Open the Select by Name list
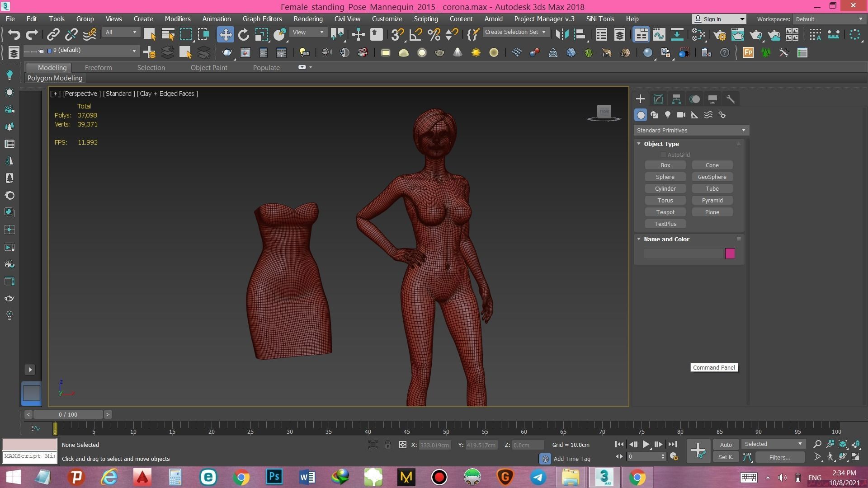868x488 pixels. [x=168, y=34]
